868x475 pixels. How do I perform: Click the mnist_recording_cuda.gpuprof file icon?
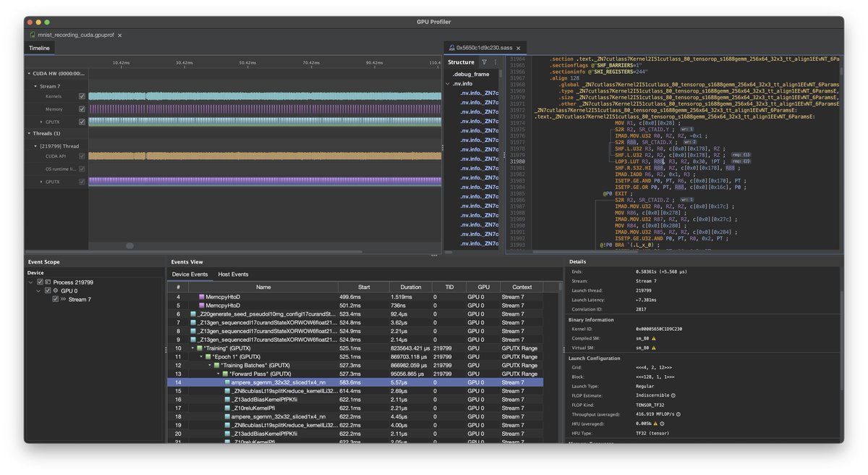point(33,35)
